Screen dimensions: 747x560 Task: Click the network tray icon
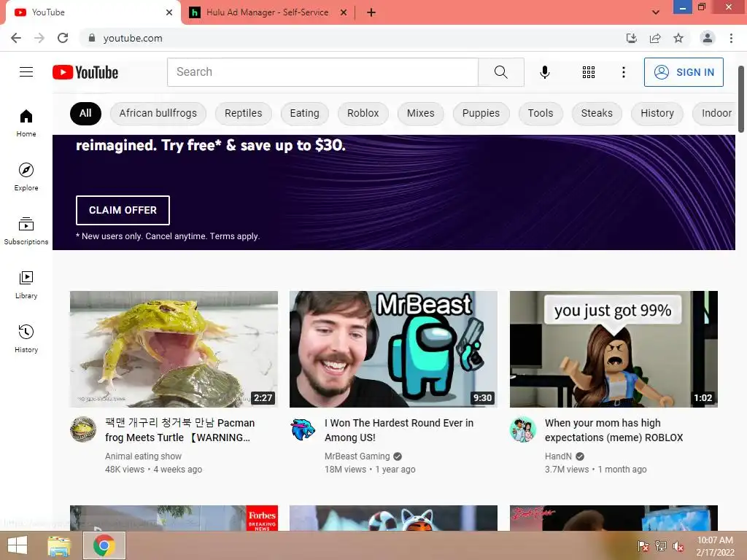point(660,546)
